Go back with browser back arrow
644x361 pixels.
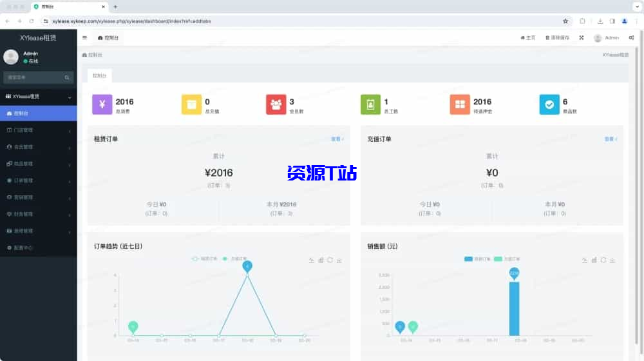pyautogui.click(x=7, y=21)
